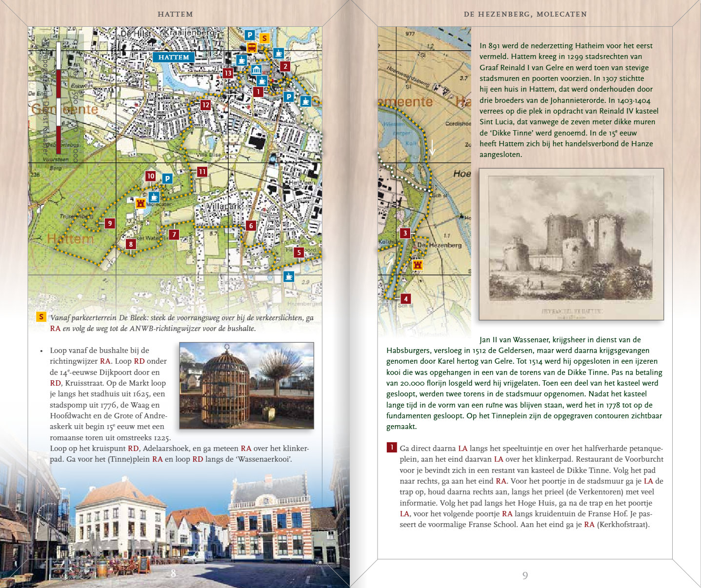The image size is (701, 588).
Task: Click the bus stop icon on the Hattem map
Action: coord(252,47)
